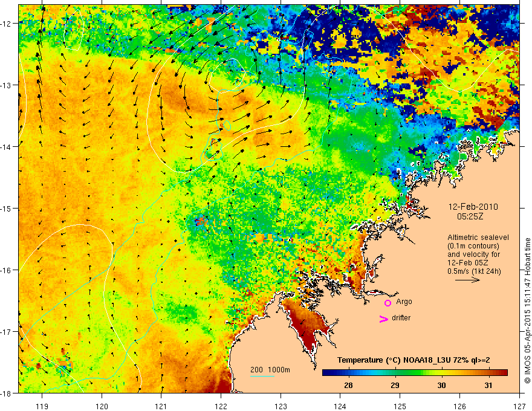This screenshot has width=532, height=411.
Task: Click the '200 1000m' depth label
Action: tap(270, 370)
